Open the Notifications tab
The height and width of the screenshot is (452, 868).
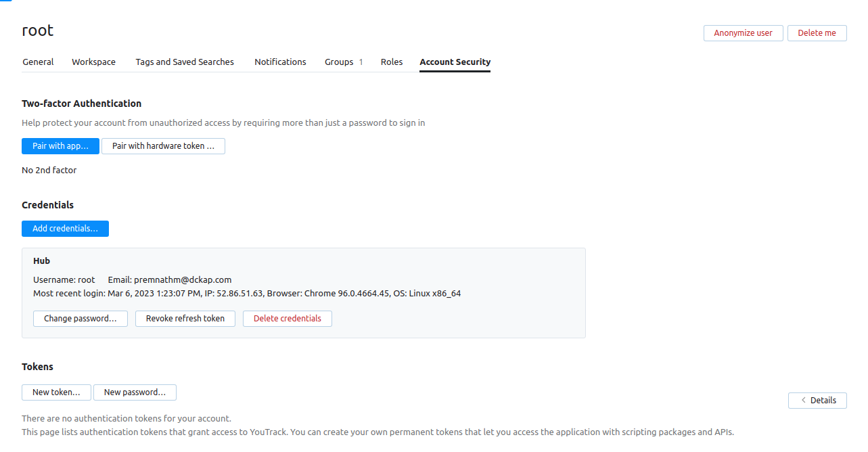280,62
